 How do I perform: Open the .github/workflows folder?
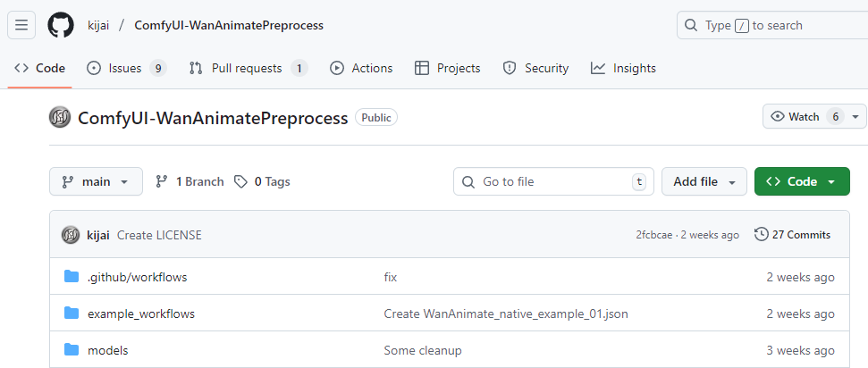coord(137,277)
